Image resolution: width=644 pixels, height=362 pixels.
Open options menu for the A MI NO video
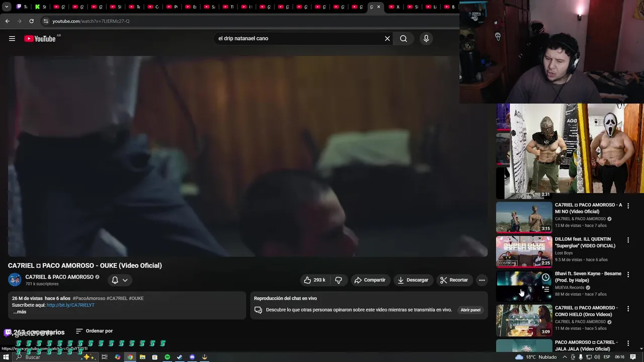pyautogui.click(x=628, y=206)
